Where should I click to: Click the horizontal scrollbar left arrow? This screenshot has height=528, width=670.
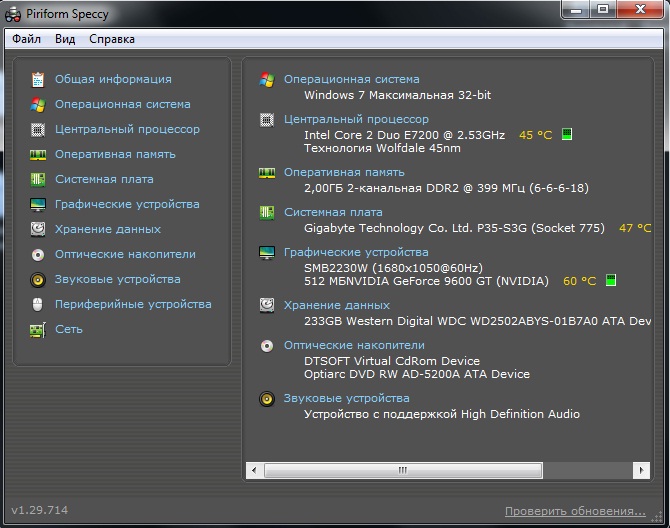[x=255, y=468]
